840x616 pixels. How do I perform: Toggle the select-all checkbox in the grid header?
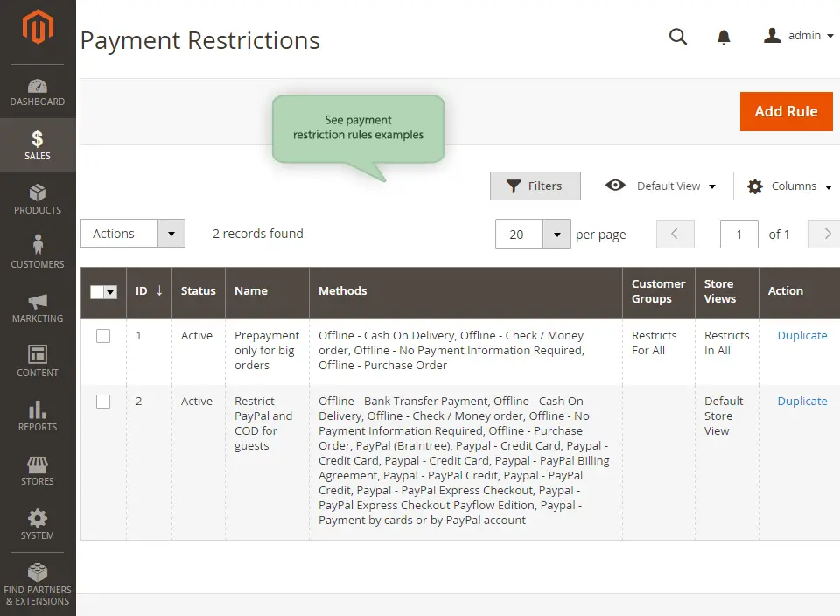(x=102, y=291)
